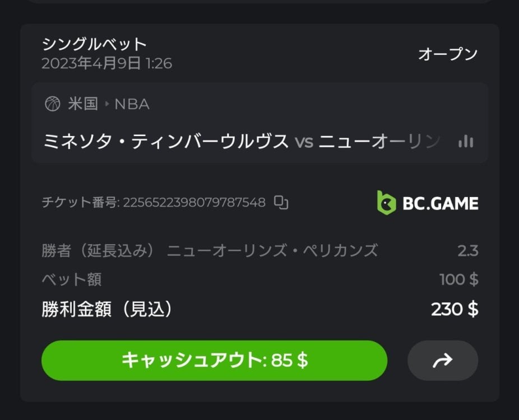519x420 pixels.
Task: Click the green BC.GAME logo mark
Action: click(x=387, y=203)
